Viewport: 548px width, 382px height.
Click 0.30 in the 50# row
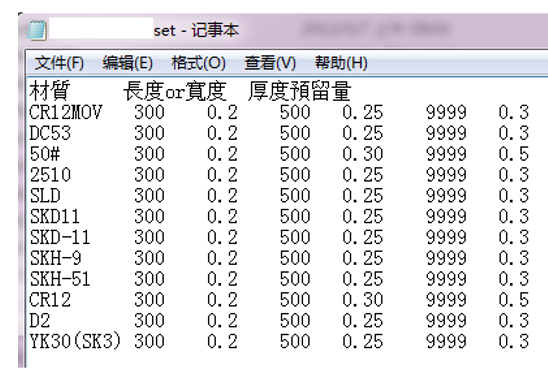(x=363, y=154)
